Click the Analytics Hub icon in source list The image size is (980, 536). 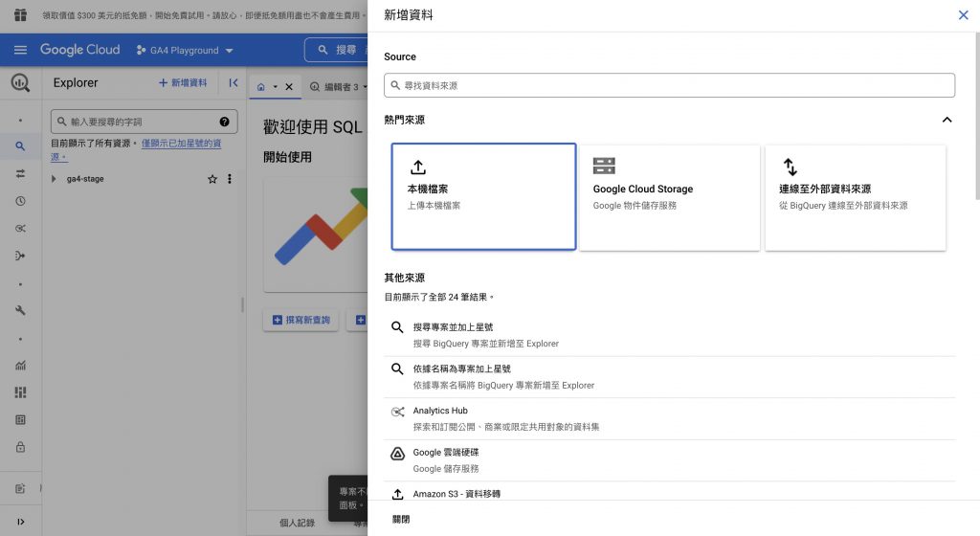[x=397, y=412]
